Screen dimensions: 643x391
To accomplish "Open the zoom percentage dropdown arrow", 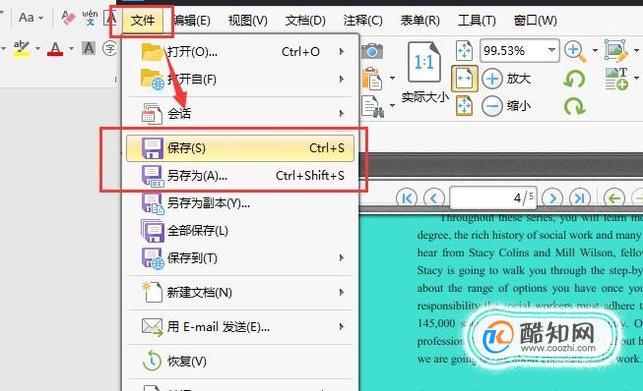I will (552, 50).
